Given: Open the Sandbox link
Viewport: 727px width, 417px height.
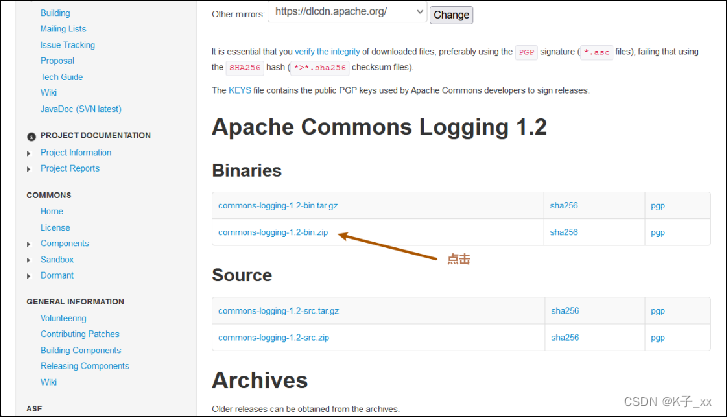Looking at the screenshot, I should click(57, 259).
